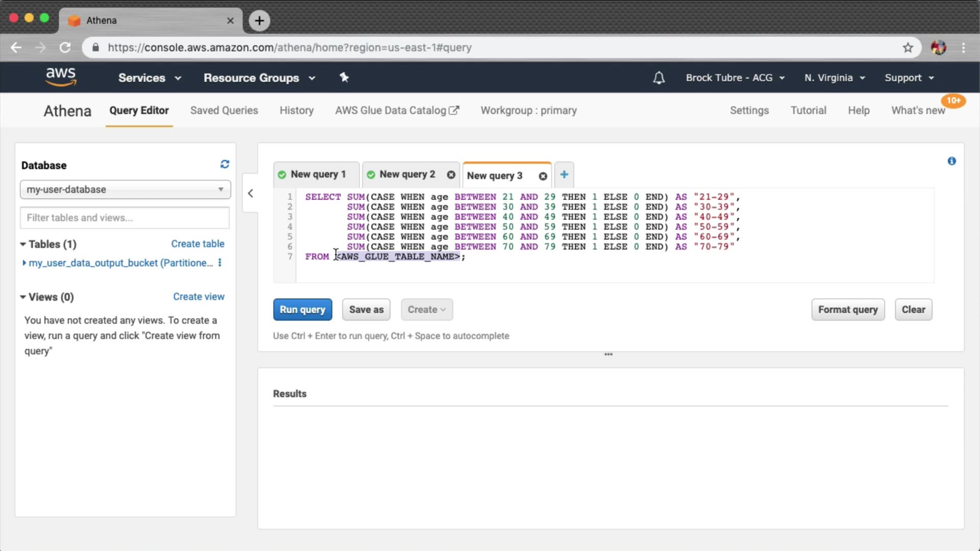Collapse the left database panel
980x551 pixels.
[x=250, y=193]
